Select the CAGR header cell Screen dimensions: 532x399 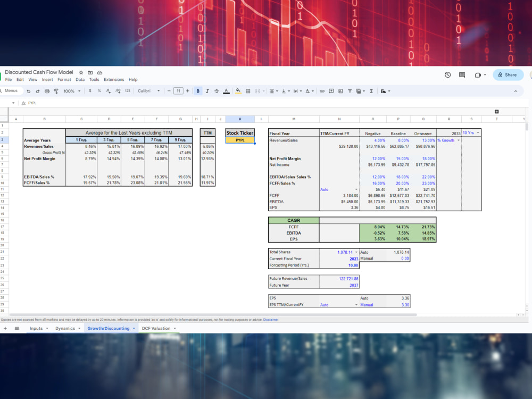294,220
